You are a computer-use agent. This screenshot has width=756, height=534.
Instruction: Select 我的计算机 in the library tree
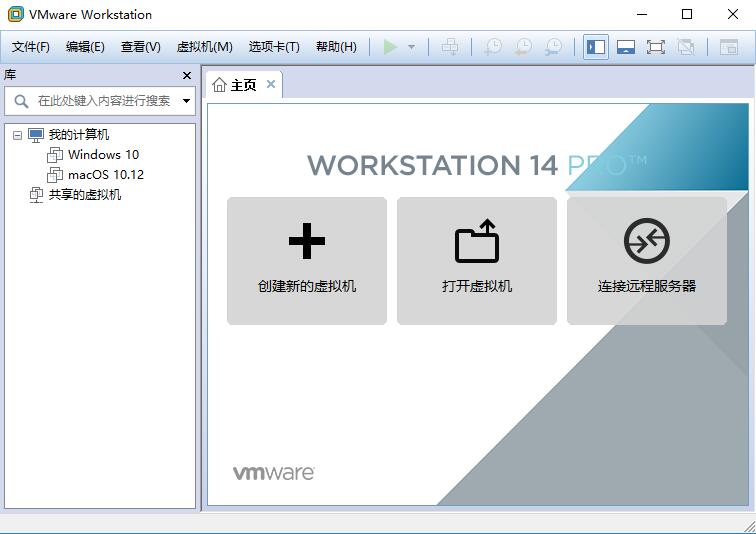click(79, 135)
